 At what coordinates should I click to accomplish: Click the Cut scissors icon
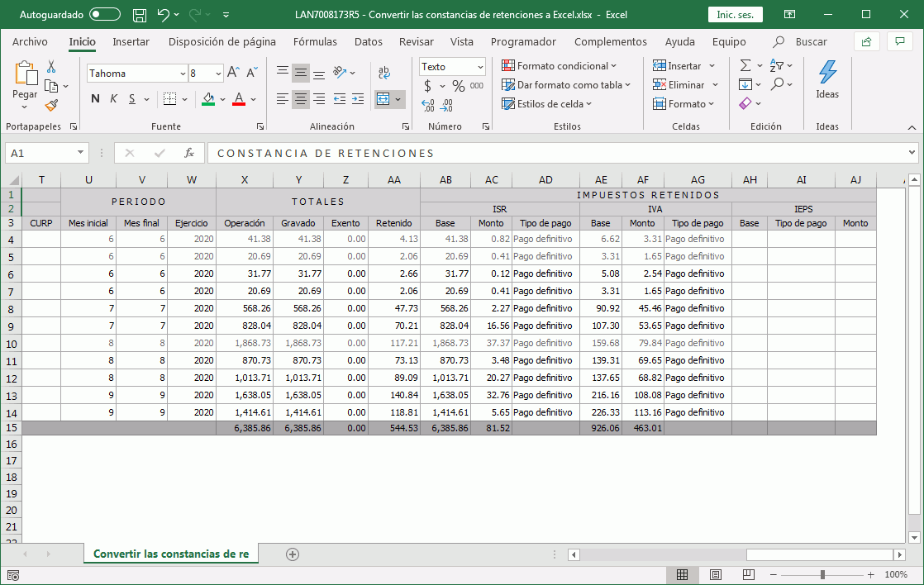click(x=51, y=67)
